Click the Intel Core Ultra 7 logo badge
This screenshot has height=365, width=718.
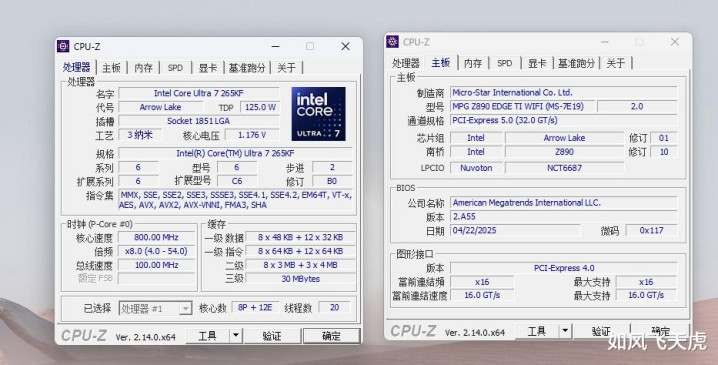click(x=319, y=114)
